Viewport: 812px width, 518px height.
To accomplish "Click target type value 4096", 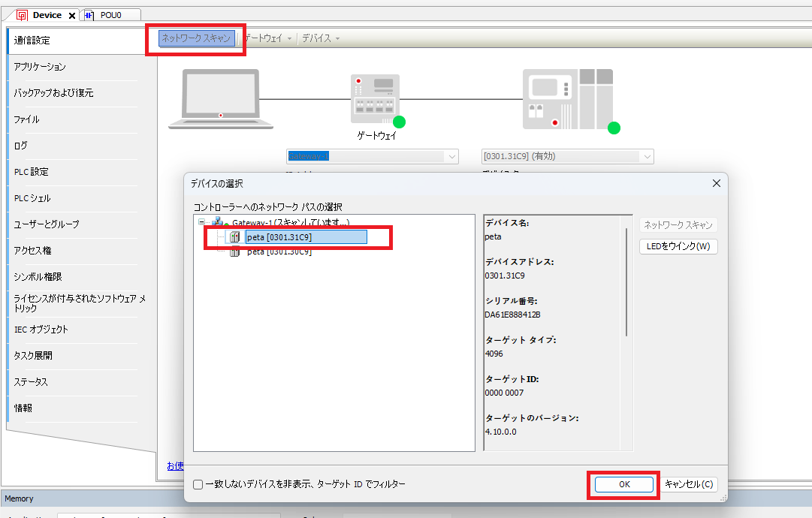I will 494,354.
